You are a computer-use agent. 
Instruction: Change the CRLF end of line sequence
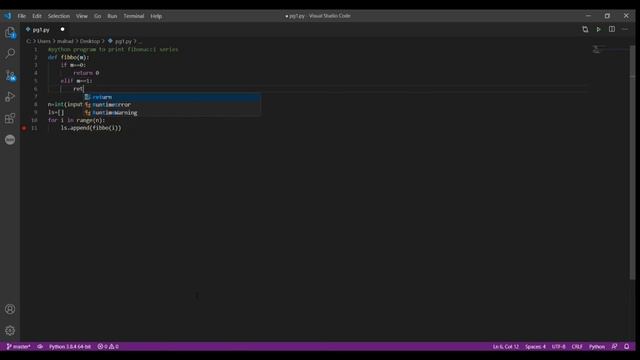click(x=577, y=347)
